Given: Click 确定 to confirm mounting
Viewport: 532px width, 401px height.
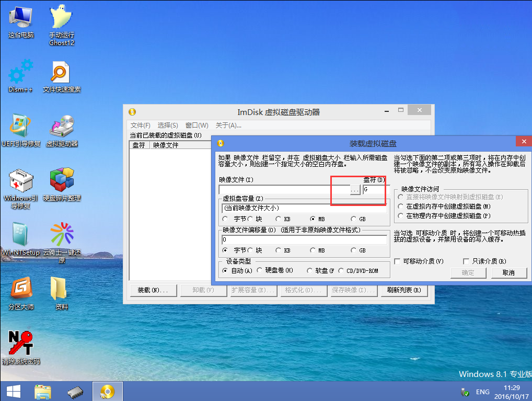Looking at the screenshot, I should point(468,273).
